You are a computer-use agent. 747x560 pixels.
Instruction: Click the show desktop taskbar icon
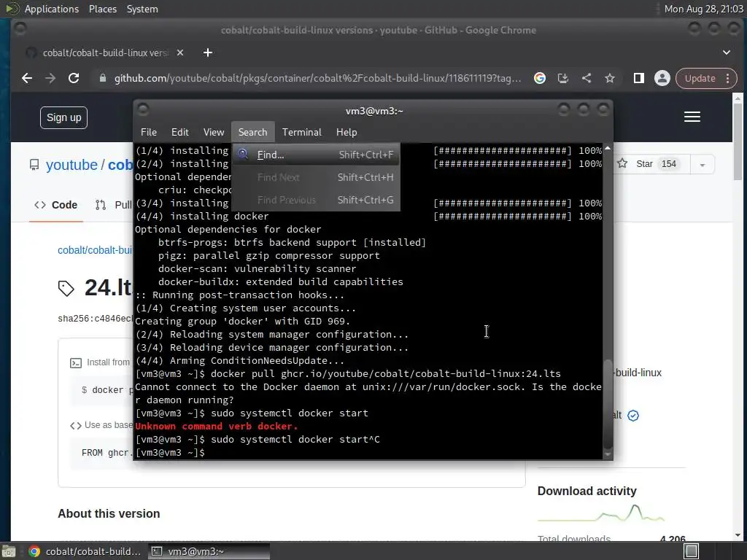point(9,551)
